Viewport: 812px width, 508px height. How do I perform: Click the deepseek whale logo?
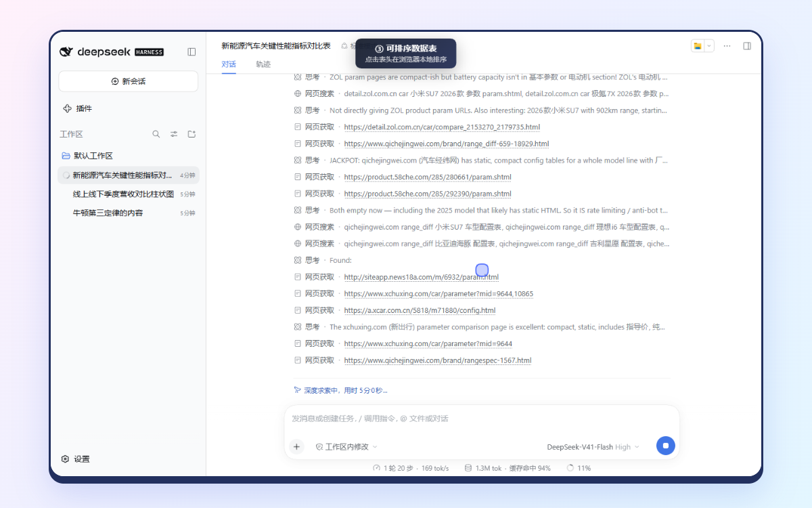pos(66,51)
